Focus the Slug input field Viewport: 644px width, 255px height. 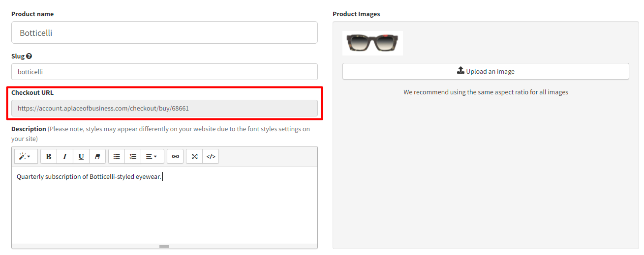[x=164, y=72]
